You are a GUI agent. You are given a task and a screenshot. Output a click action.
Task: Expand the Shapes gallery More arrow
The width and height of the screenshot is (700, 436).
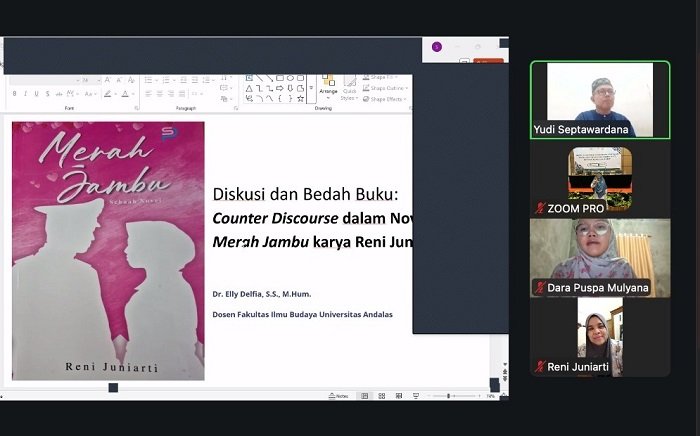click(x=311, y=88)
